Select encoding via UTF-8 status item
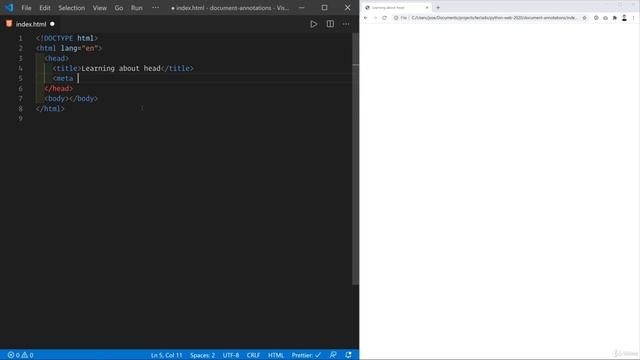640x360 pixels. [x=231, y=355]
